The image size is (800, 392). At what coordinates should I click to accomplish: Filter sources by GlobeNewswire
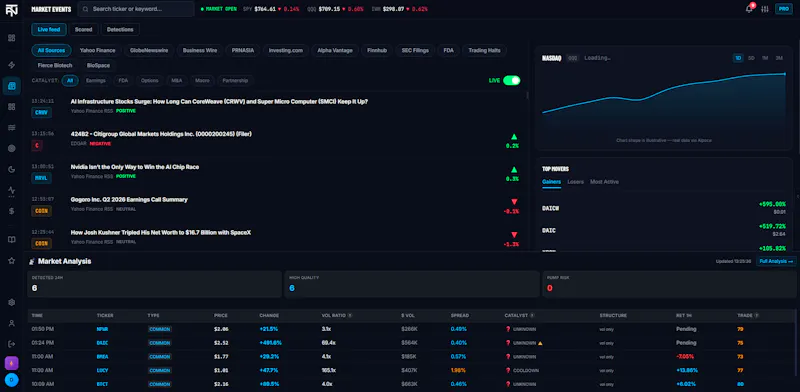[149, 51]
